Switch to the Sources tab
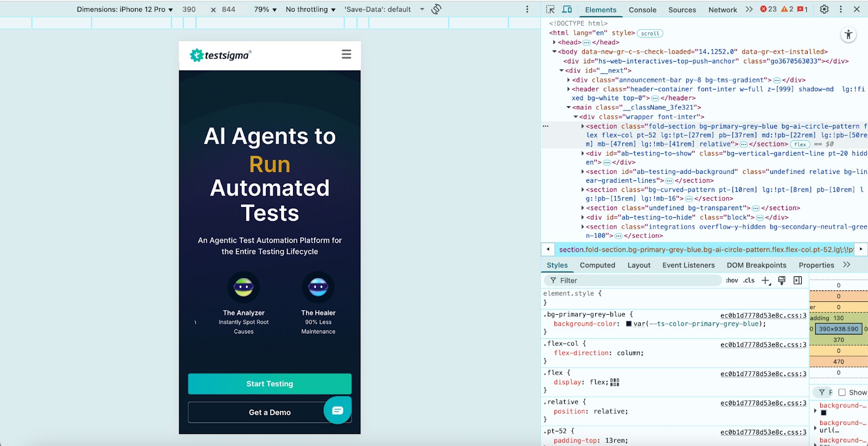This screenshot has width=868, height=446. pos(682,10)
